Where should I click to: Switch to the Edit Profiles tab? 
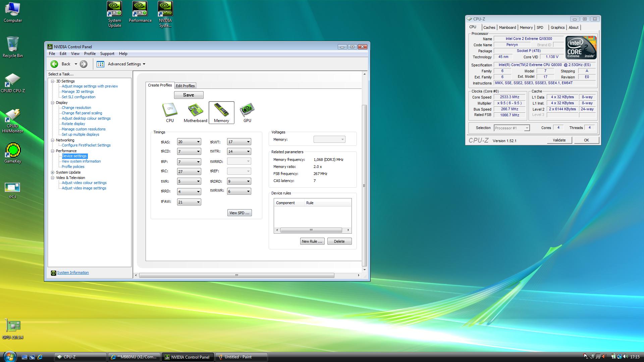pos(185,86)
